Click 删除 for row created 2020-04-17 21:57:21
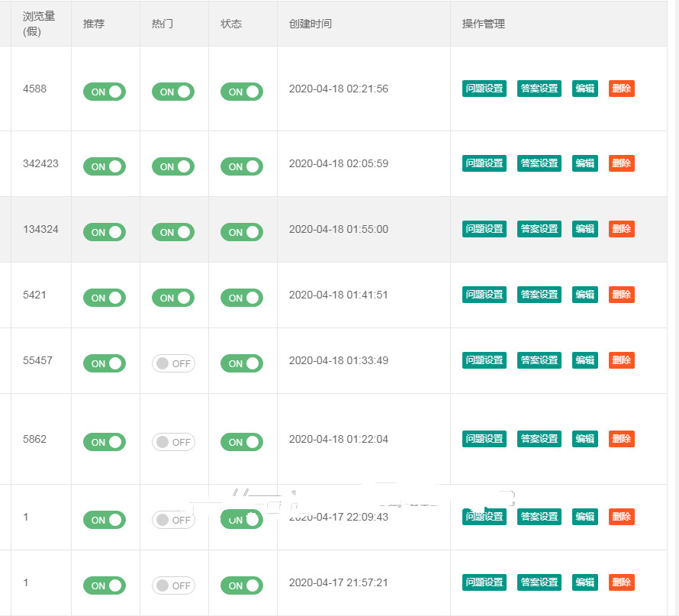Screen dimensions: 679x616 point(621,582)
